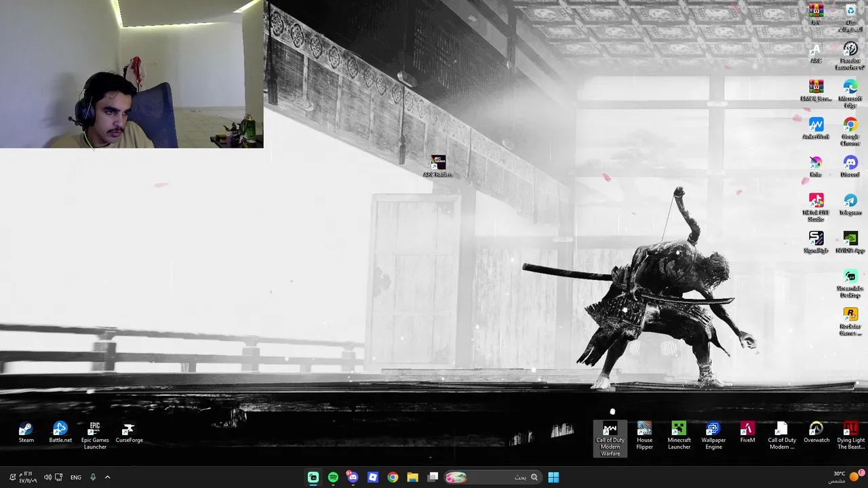Launch Google Chrome desktop shortcut

(850, 131)
